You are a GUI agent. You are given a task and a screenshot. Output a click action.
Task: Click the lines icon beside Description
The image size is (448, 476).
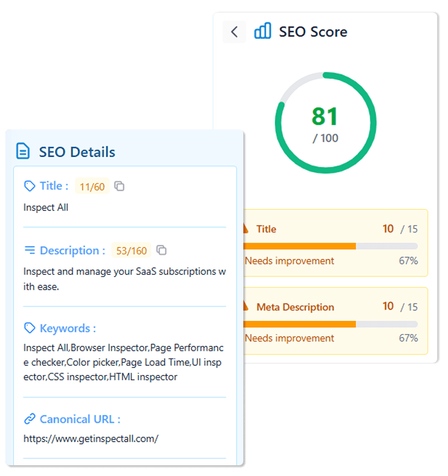click(x=30, y=250)
